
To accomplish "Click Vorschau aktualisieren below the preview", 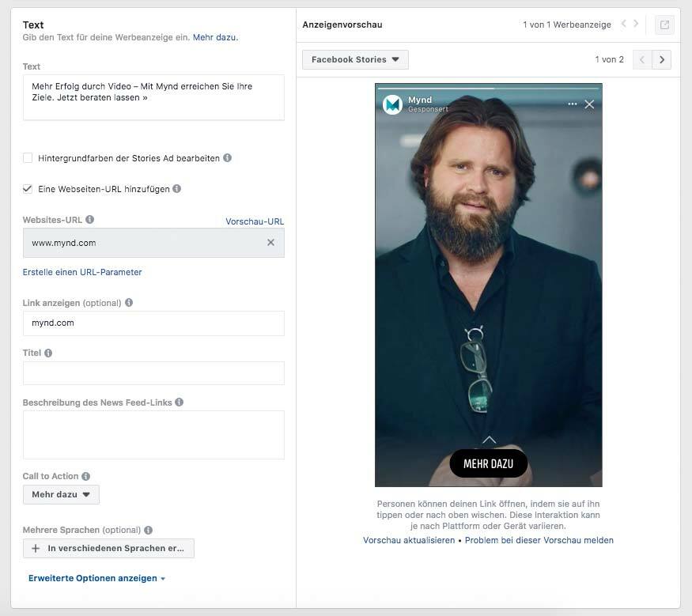I will point(405,540).
